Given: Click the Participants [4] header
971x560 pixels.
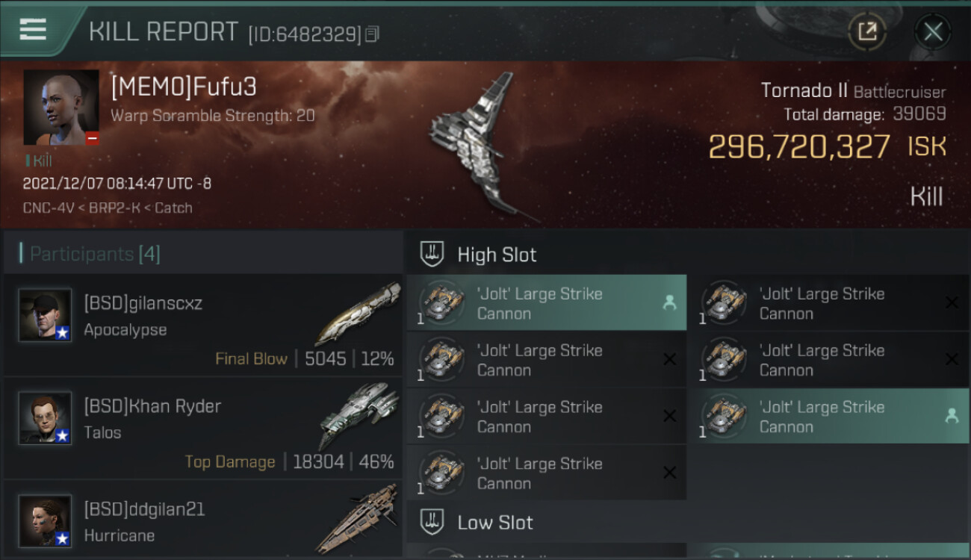Looking at the screenshot, I should (x=95, y=254).
